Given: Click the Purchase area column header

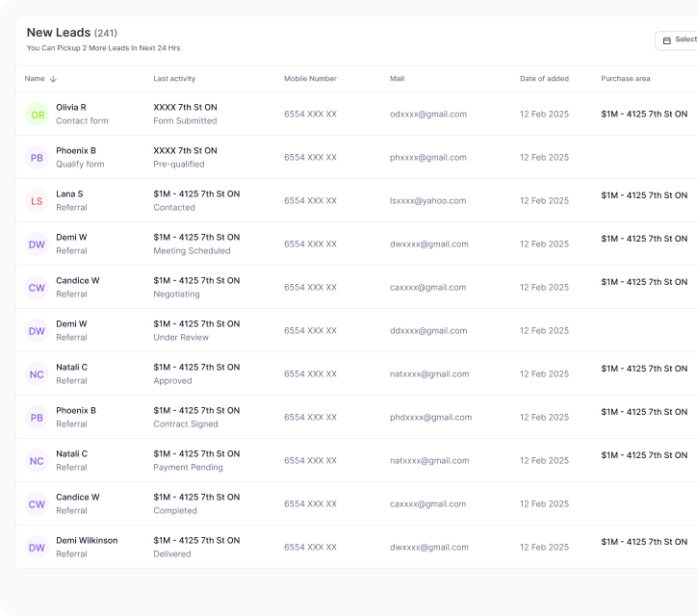Looking at the screenshot, I should [626, 79].
